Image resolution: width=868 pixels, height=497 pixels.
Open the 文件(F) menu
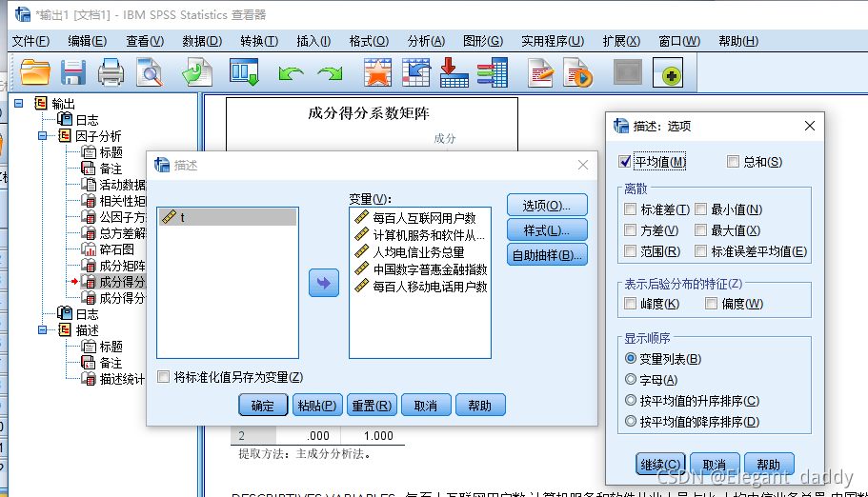31,41
